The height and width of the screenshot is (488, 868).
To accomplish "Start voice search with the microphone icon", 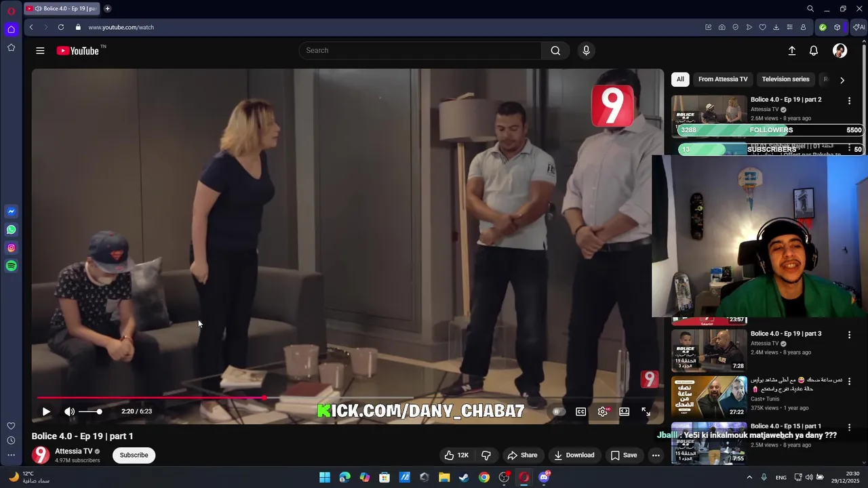I will point(586,51).
